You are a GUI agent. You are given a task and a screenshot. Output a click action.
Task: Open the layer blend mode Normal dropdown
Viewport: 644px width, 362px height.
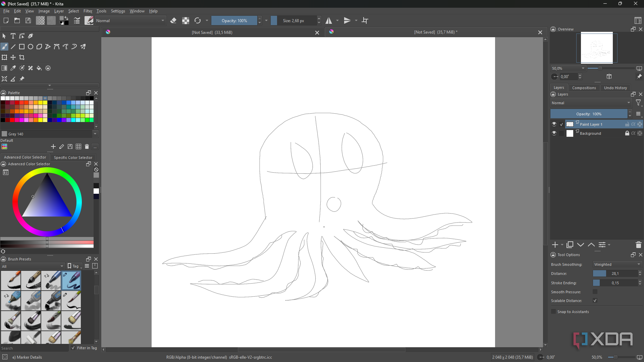click(x=591, y=103)
